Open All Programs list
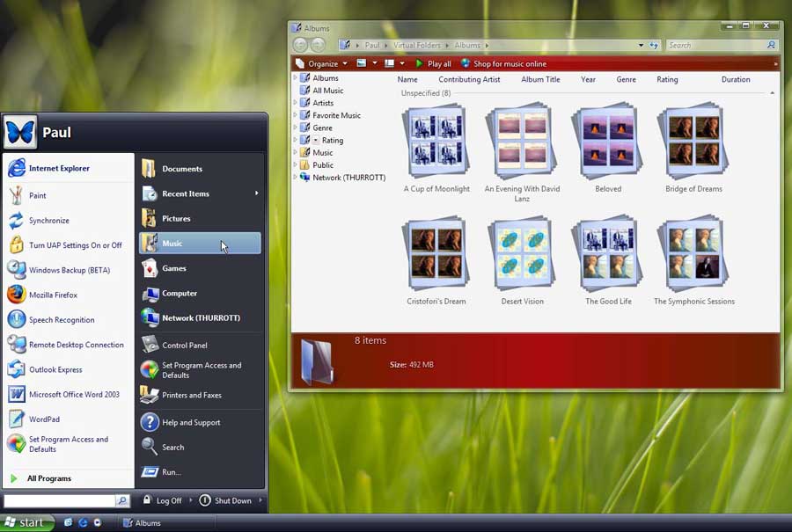The image size is (792, 532). click(48, 478)
